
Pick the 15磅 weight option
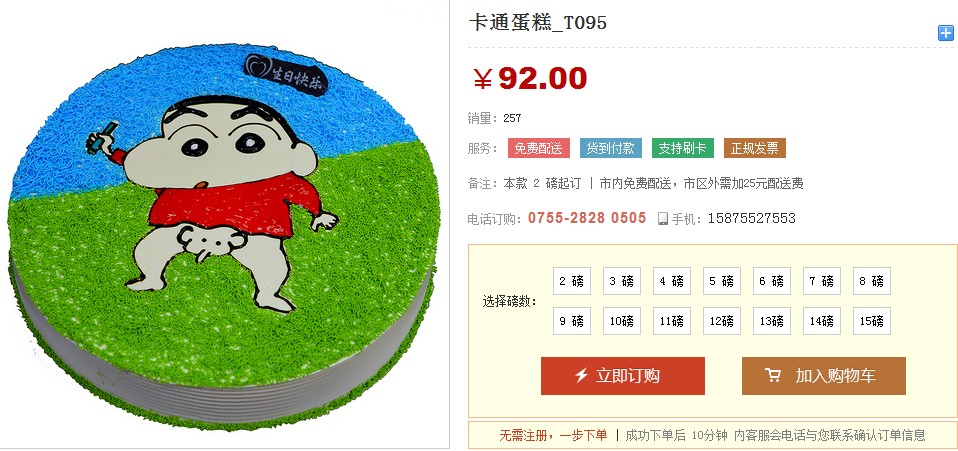coord(871,321)
